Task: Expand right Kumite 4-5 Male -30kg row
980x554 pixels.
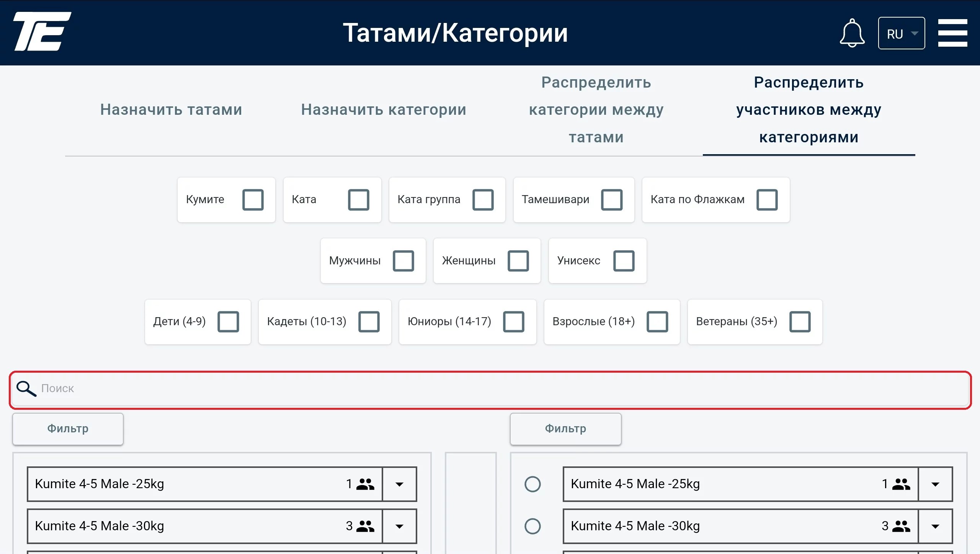Action: (x=935, y=526)
